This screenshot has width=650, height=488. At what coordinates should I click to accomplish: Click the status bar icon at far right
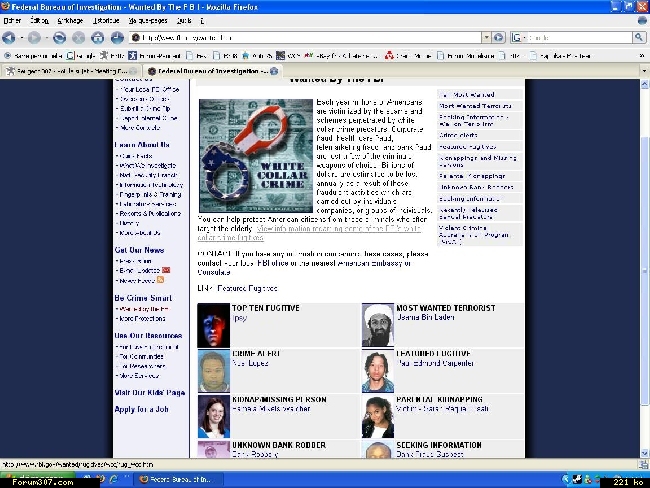[643, 465]
